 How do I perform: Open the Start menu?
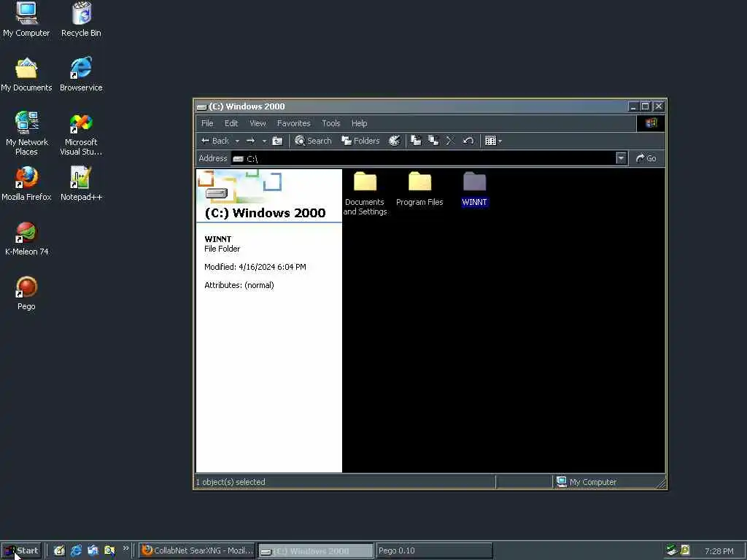(21, 551)
